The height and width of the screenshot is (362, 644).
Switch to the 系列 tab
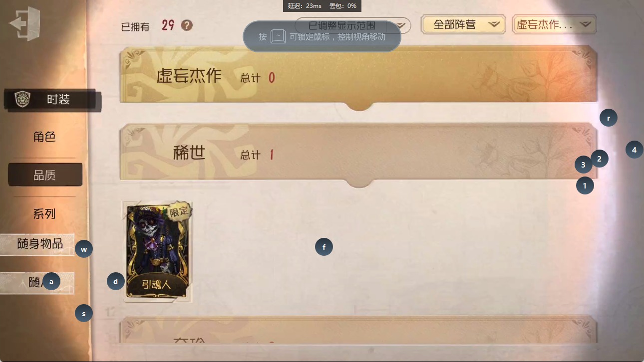tap(44, 214)
